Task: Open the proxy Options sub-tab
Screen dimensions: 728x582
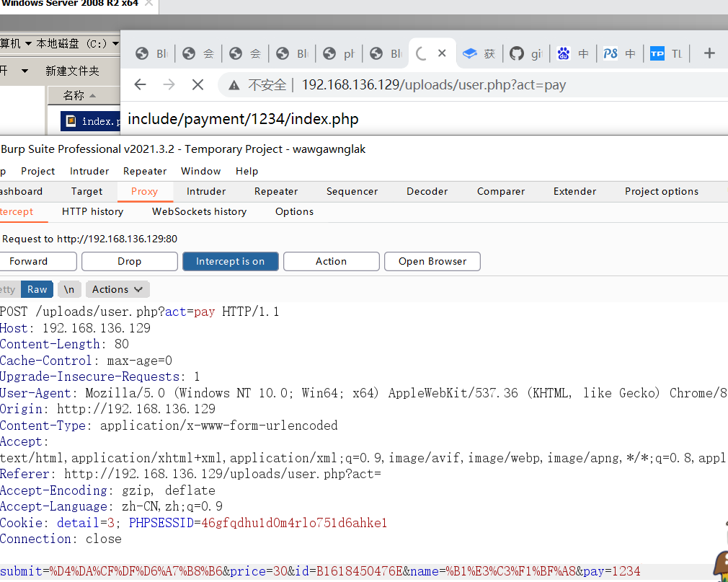Action: pyautogui.click(x=294, y=212)
